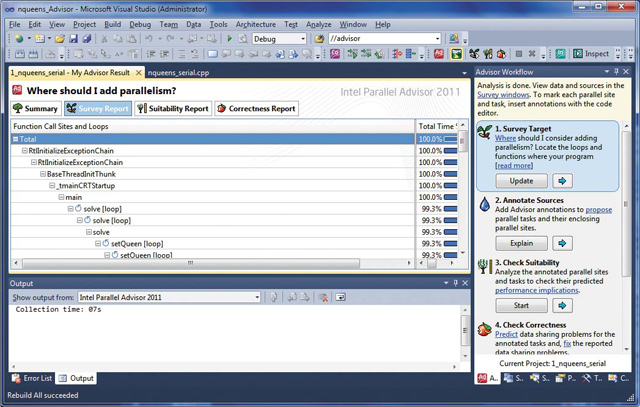The image size is (640, 407).
Task: Open the Survey windows link
Action: (503, 95)
